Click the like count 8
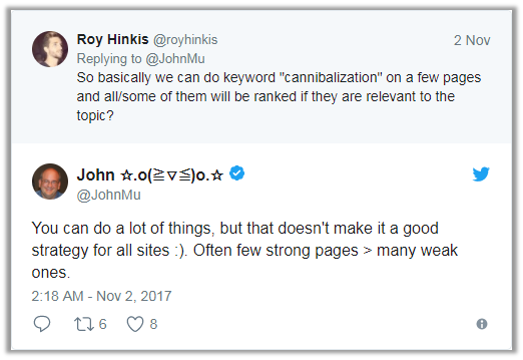 [153, 324]
